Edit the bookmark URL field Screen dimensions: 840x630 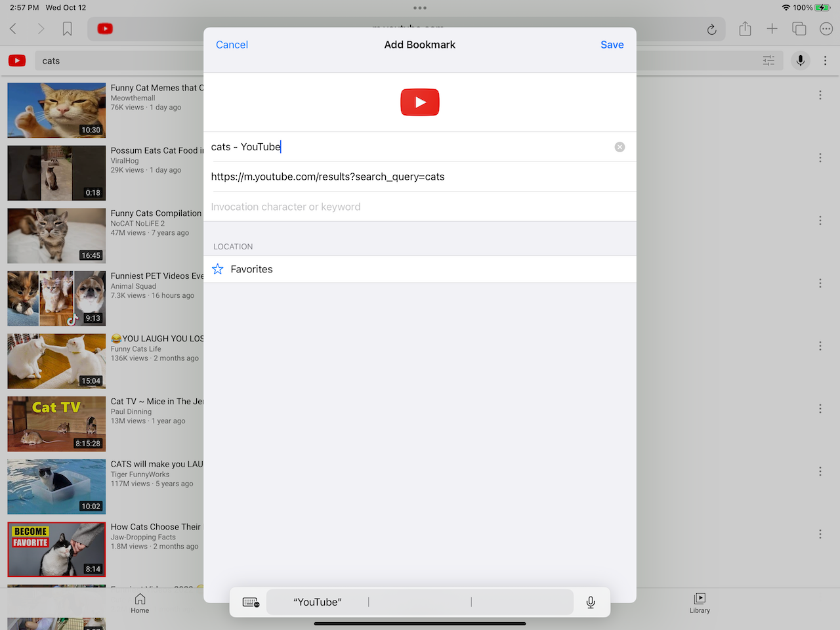[x=420, y=177]
